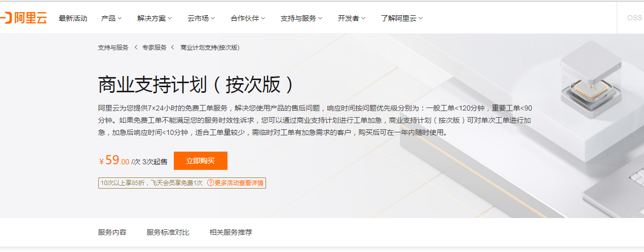Click the 10次以上享85折 promotion badge

point(151,183)
